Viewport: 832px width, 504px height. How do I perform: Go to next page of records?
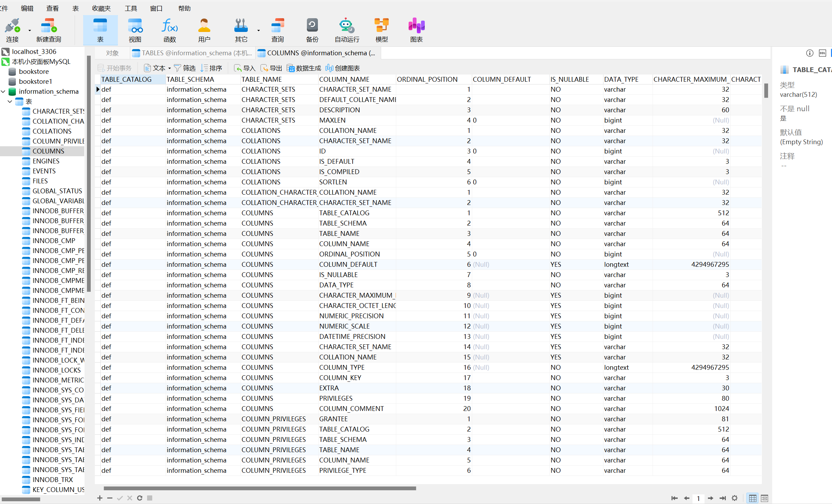click(710, 498)
